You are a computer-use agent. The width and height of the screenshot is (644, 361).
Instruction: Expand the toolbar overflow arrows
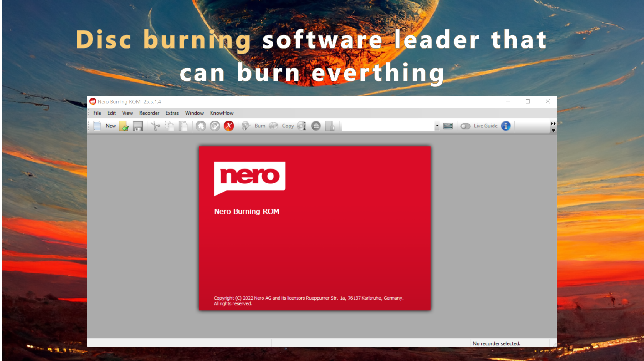point(553,124)
